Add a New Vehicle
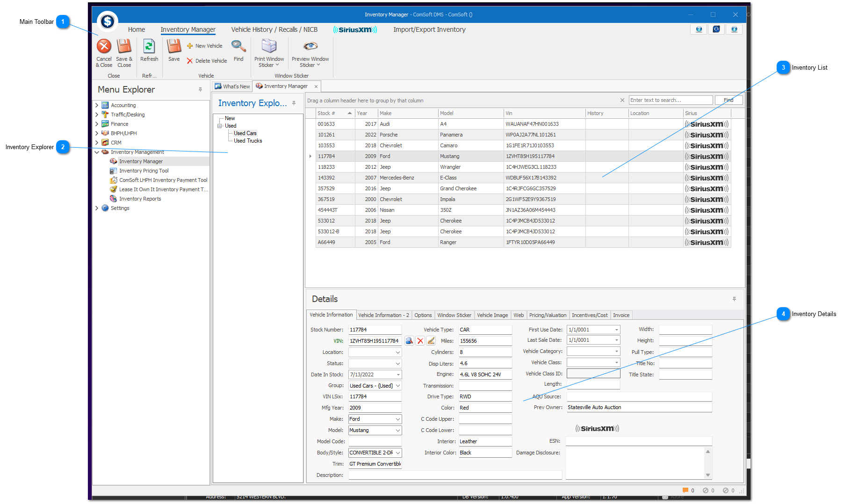The image size is (844, 504). click(x=205, y=46)
